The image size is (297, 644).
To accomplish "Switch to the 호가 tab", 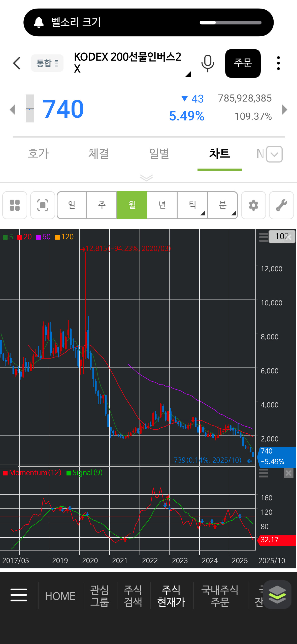I will coord(38,153).
